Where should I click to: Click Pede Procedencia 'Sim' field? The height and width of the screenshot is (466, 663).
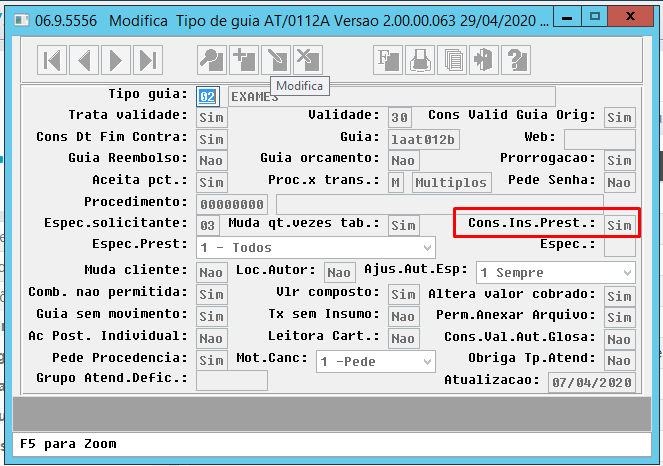click(x=212, y=361)
